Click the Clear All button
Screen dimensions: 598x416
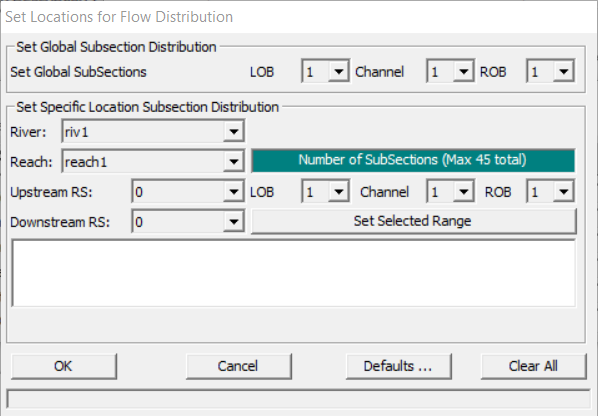point(534,366)
